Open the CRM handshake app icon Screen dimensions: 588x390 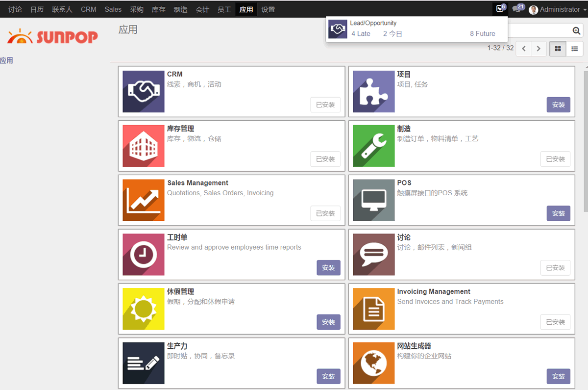(x=144, y=92)
